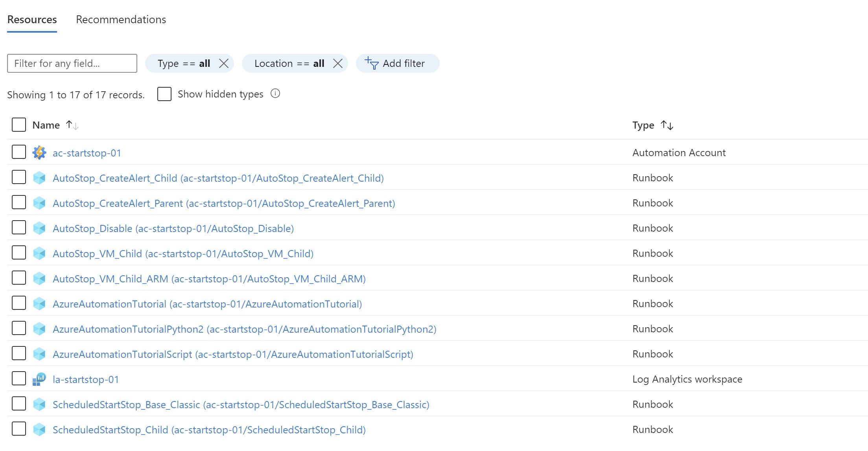The width and height of the screenshot is (868, 451).
Task: Click the la-startstop-01 Log Analytics workspace icon
Action: pyautogui.click(x=39, y=379)
